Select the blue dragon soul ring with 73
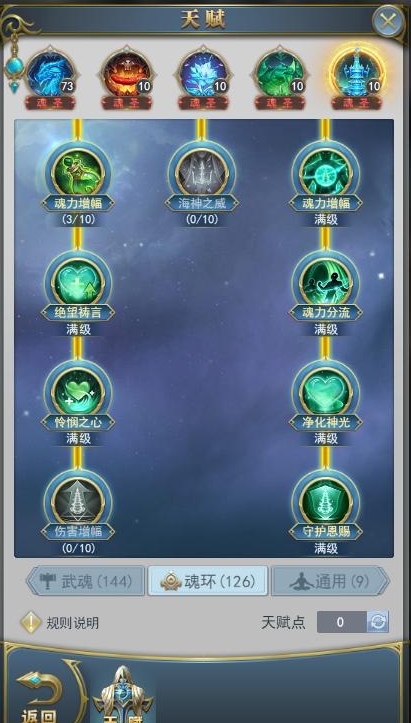411x723 pixels. [x=50, y=75]
